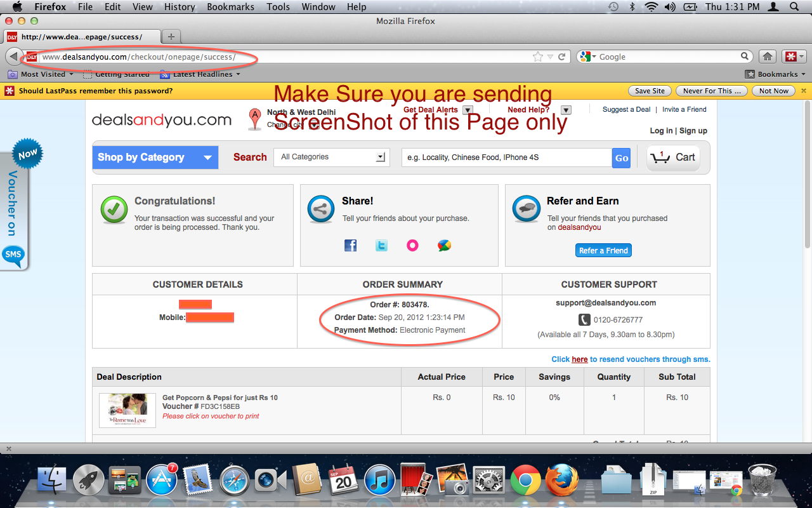Click the LastPass toolbar icon
Viewport: 812px width, 508px height.
[791, 57]
